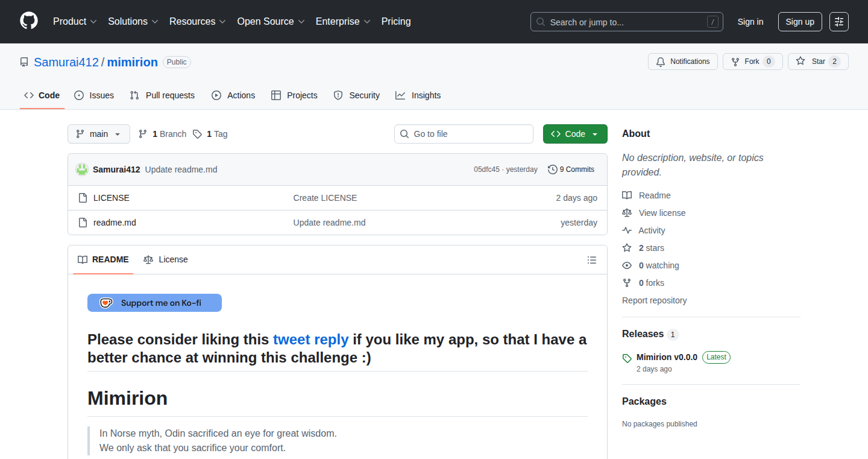The height and width of the screenshot is (459, 868).
Task: Open the Readme link in About
Action: click(x=647, y=195)
